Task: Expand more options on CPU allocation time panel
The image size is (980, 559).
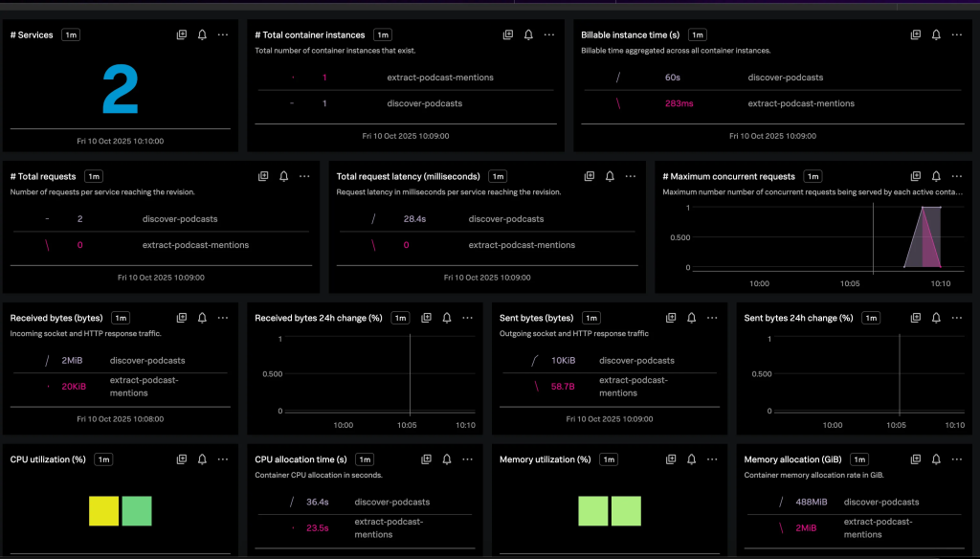Action: tap(467, 459)
